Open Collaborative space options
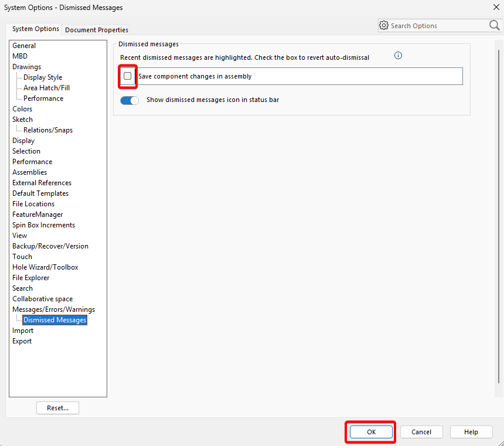The width and height of the screenshot is (504, 446). [42, 299]
